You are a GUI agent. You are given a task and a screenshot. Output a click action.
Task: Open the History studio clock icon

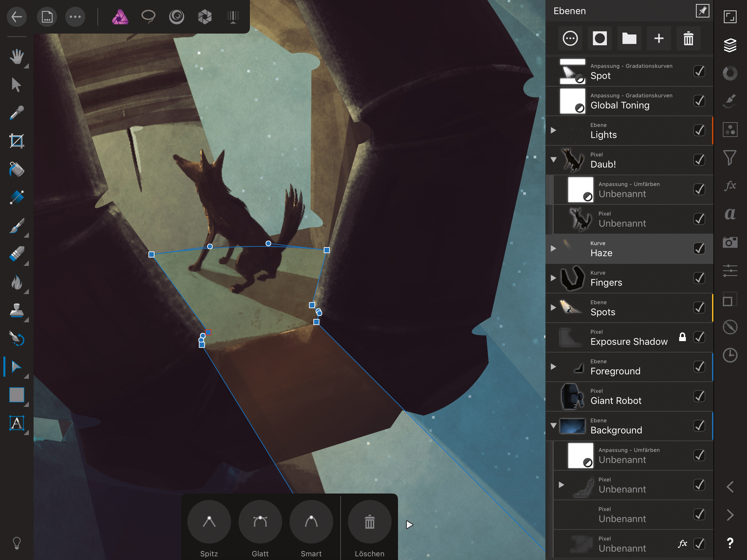point(730,355)
